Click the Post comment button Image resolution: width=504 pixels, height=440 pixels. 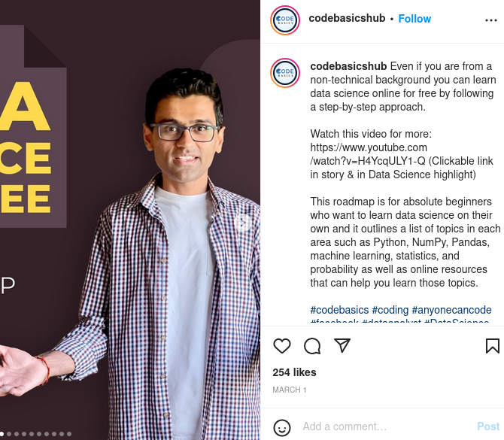point(488,426)
